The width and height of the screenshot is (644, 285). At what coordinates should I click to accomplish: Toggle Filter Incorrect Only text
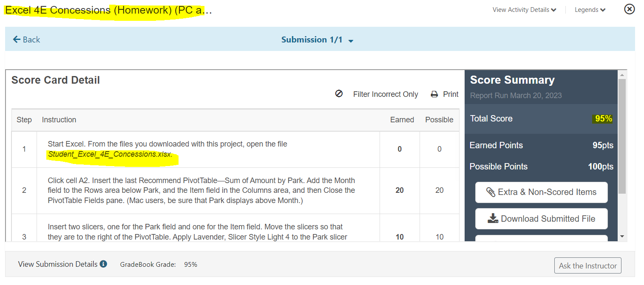click(x=386, y=94)
